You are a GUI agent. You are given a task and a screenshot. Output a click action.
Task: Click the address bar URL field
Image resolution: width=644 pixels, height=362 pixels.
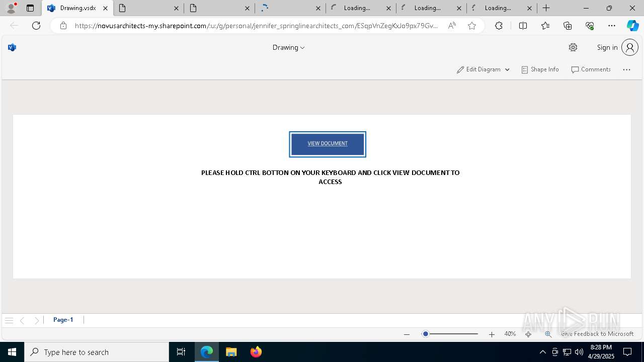[x=256, y=26]
